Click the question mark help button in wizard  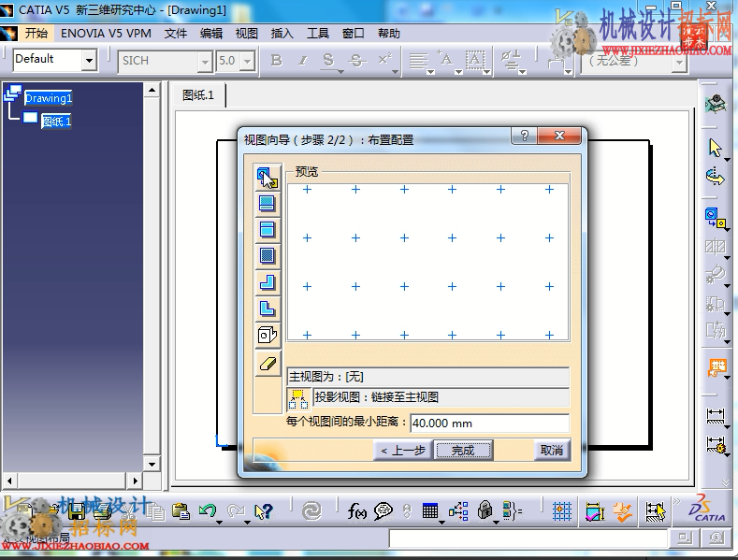click(x=525, y=136)
